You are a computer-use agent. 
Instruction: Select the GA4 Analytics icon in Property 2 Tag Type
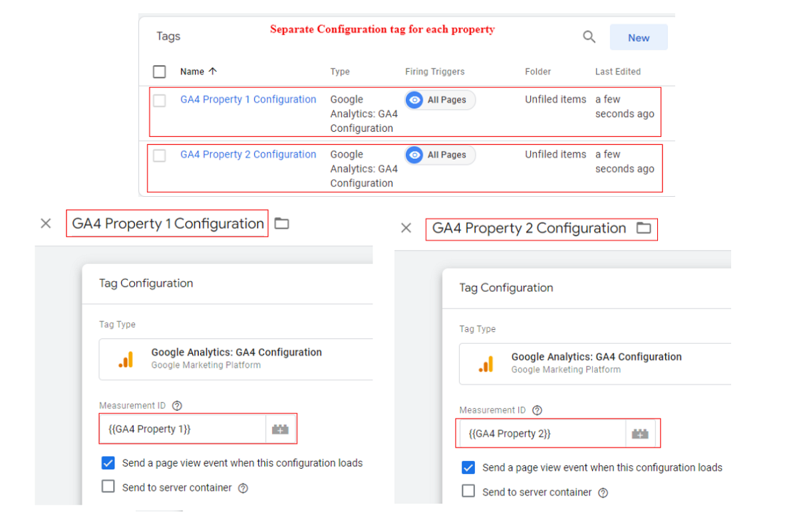click(x=487, y=362)
